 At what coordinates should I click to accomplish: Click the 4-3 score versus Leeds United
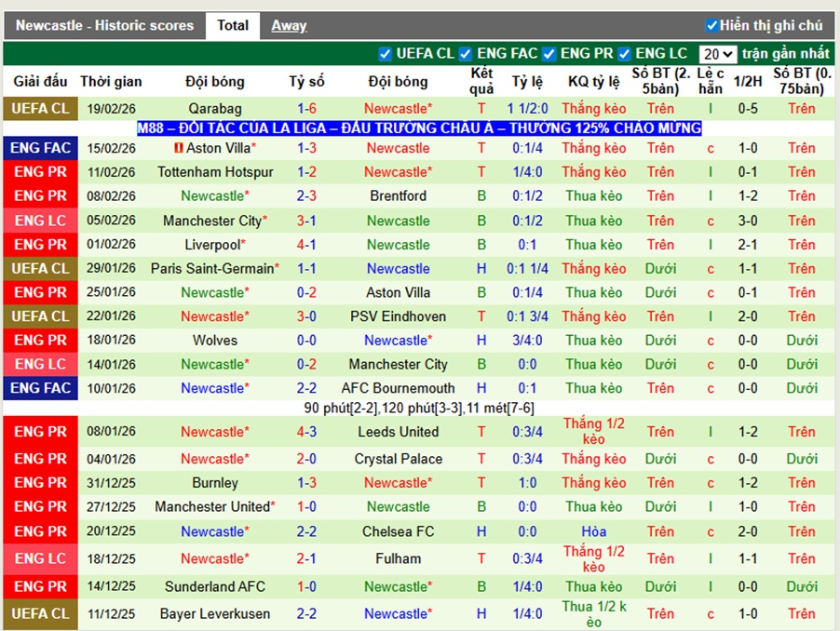[307, 432]
